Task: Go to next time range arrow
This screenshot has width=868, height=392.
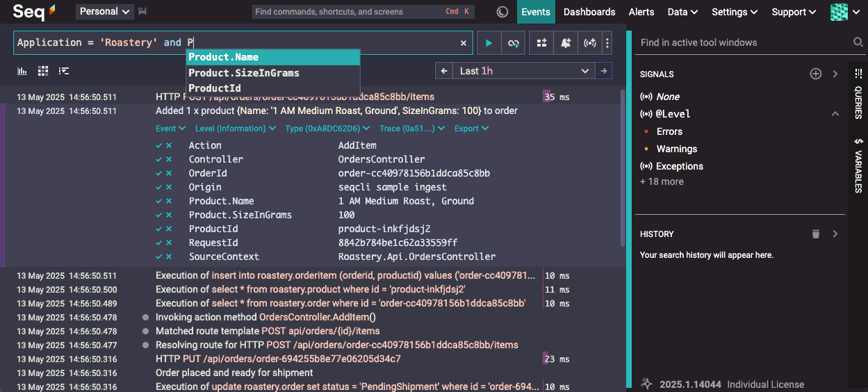Action: click(604, 71)
